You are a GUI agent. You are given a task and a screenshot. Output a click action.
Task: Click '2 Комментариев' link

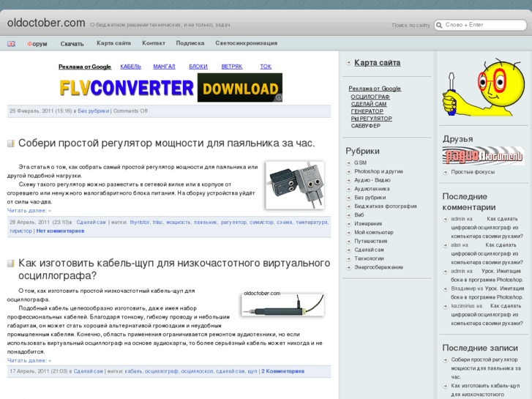point(282,371)
